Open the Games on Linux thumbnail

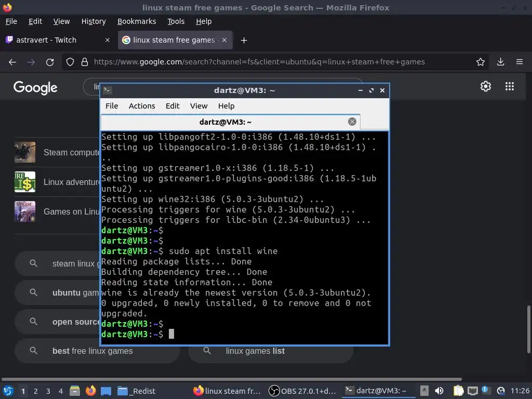point(25,211)
